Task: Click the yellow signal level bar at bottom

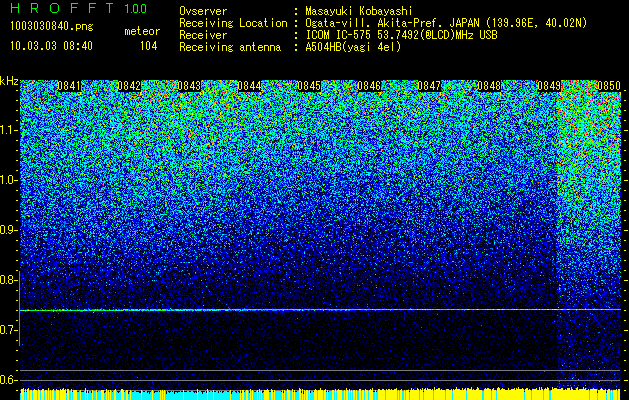Action: click(x=320, y=394)
